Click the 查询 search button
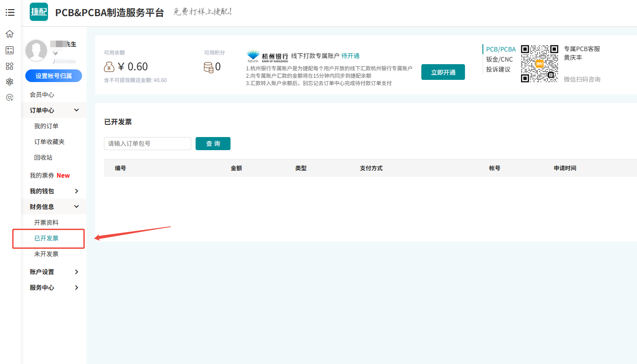Viewport: 637px width, 364px height. pos(213,144)
